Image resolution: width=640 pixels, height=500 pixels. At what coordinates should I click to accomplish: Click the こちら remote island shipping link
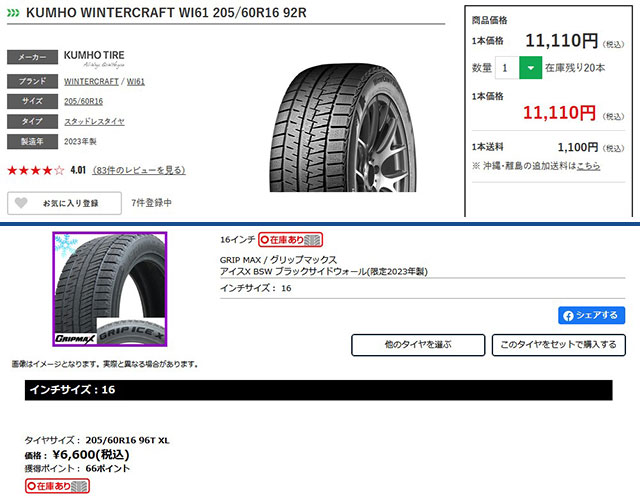(588, 166)
